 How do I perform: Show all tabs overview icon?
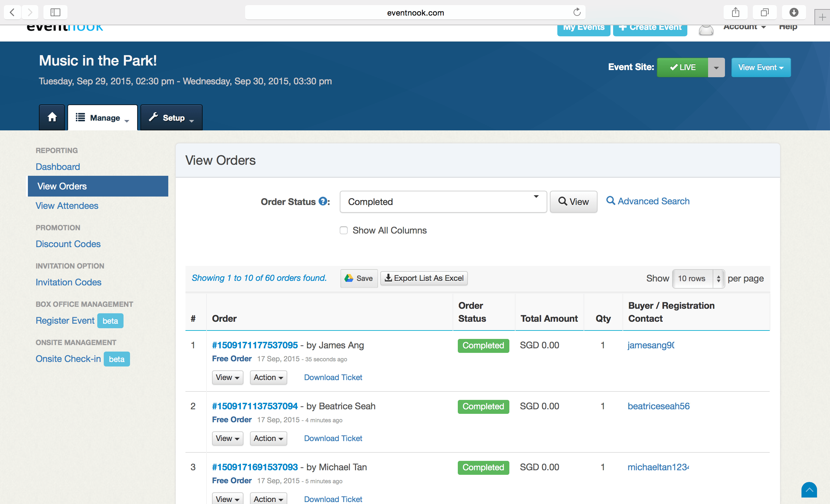click(765, 12)
